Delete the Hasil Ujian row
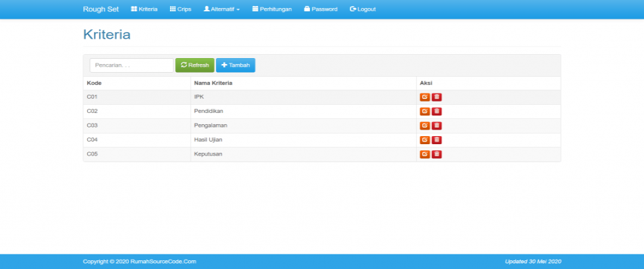 (x=437, y=140)
